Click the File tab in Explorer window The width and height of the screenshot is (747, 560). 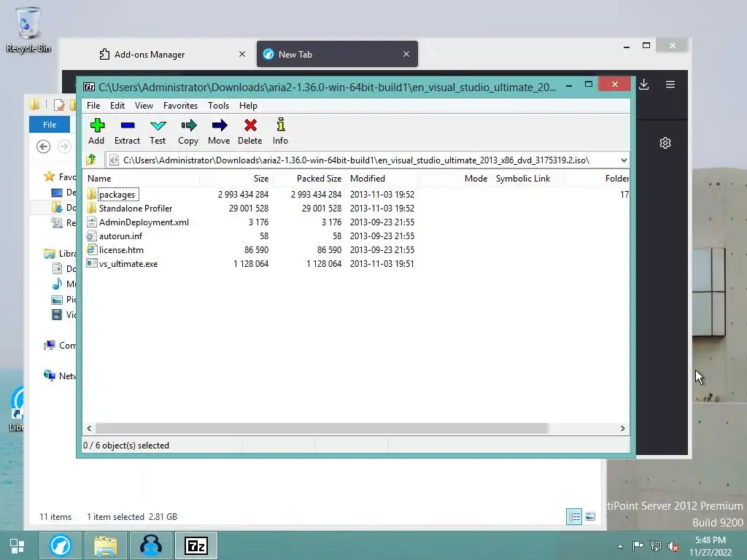50,124
